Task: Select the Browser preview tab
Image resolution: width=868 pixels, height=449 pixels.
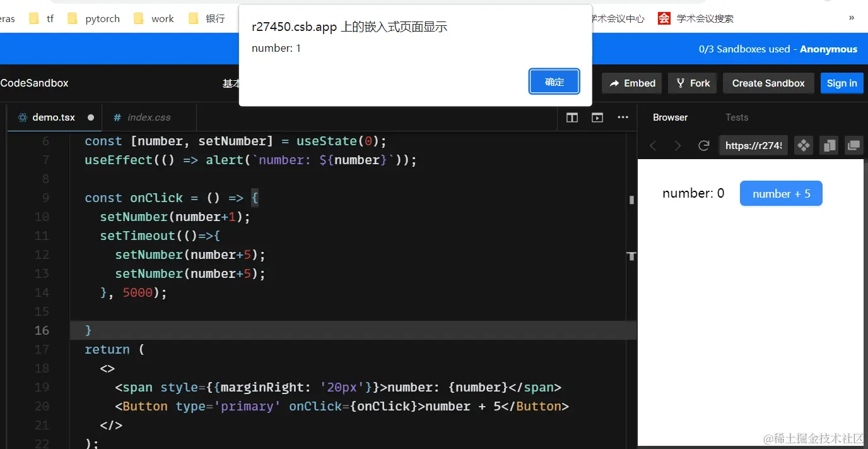Action: (670, 117)
